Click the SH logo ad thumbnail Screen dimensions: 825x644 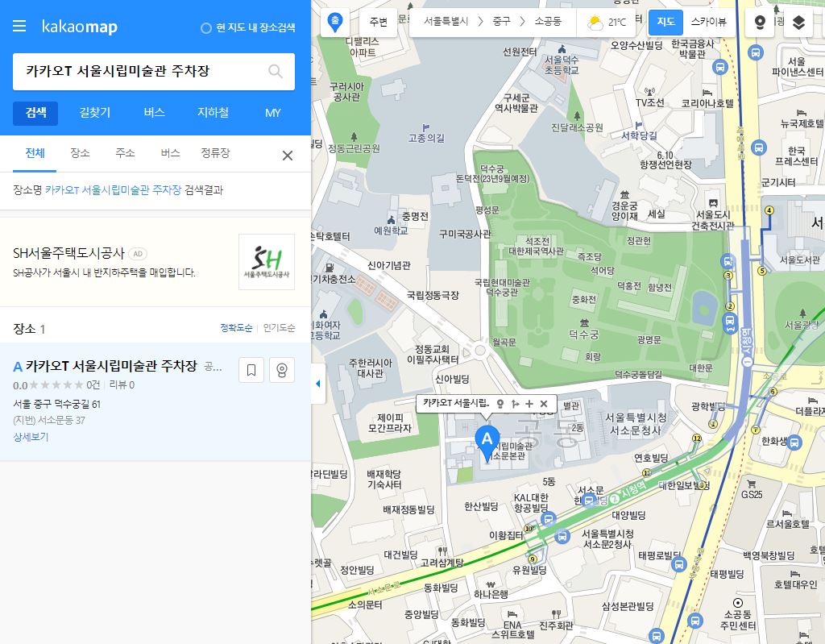267,262
